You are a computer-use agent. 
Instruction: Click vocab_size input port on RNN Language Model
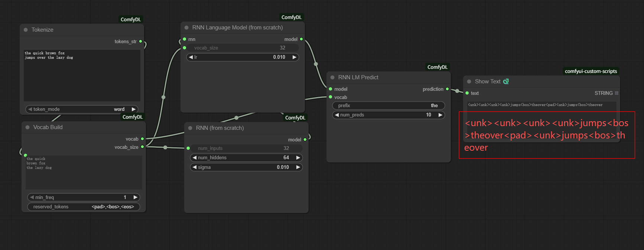[185, 48]
